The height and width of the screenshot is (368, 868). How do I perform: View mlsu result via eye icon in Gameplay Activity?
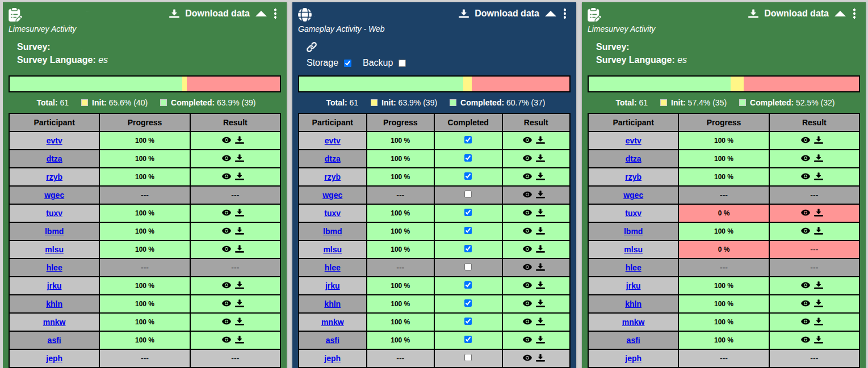(527, 249)
